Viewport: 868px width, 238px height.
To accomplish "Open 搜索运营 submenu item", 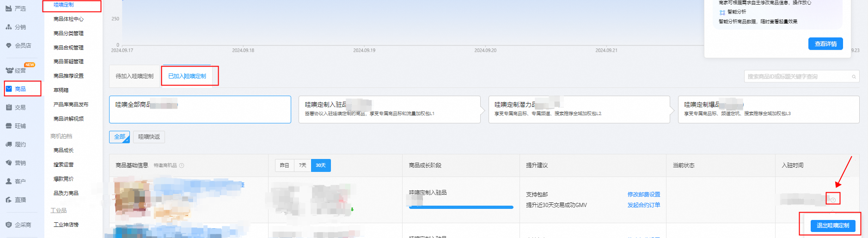I will (x=63, y=165).
